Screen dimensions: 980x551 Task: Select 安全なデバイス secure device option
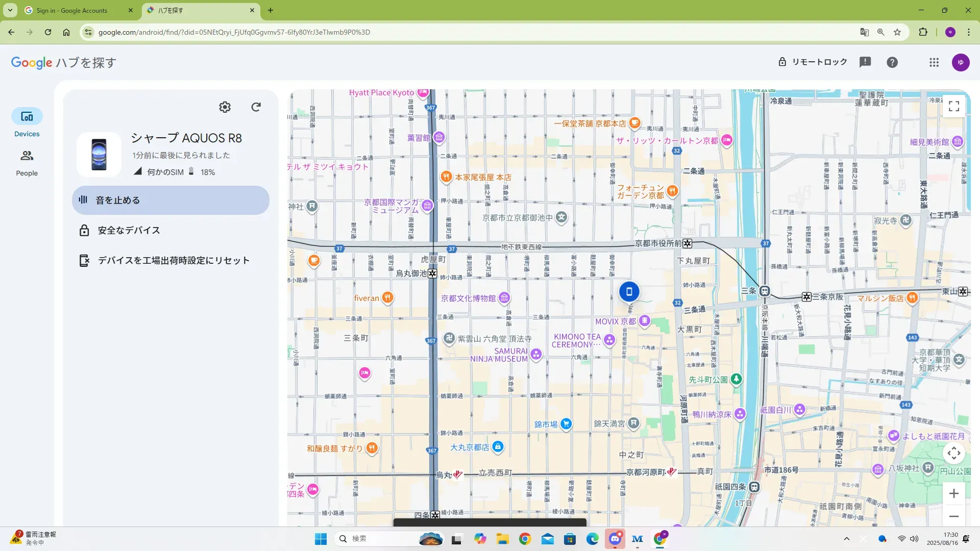[129, 231]
